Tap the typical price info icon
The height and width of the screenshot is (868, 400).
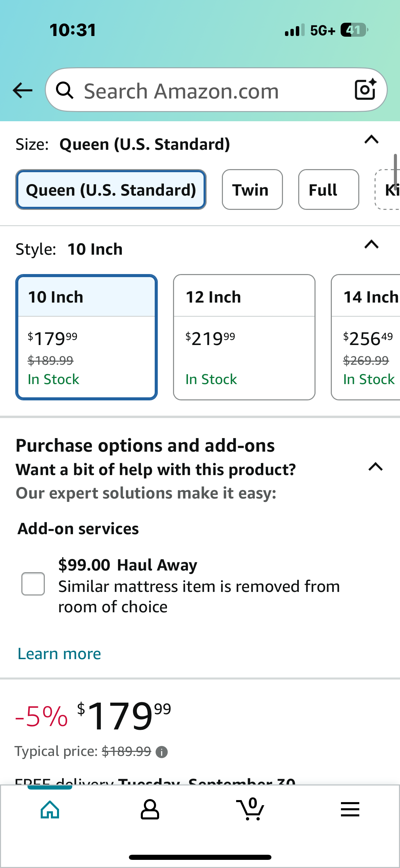pyautogui.click(x=161, y=752)
